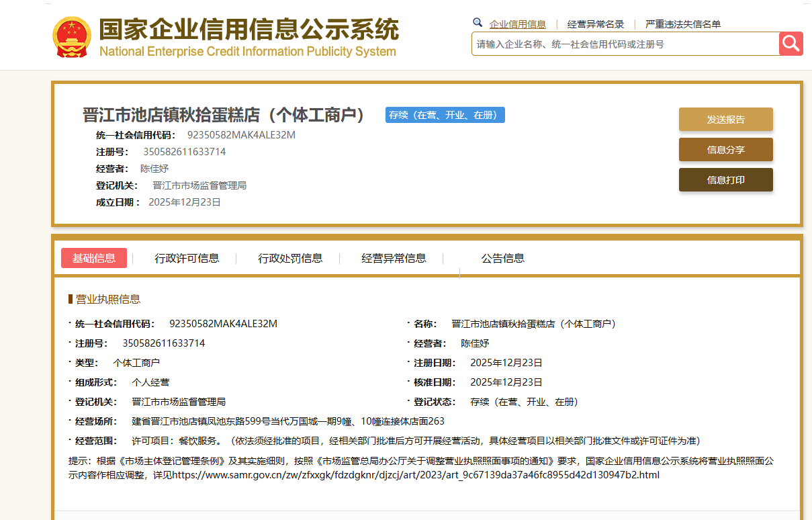Click the header credit code 92350582MAK4ALE32M
The height and width of the screenshot is (520, 812).
tap(241, 135)
